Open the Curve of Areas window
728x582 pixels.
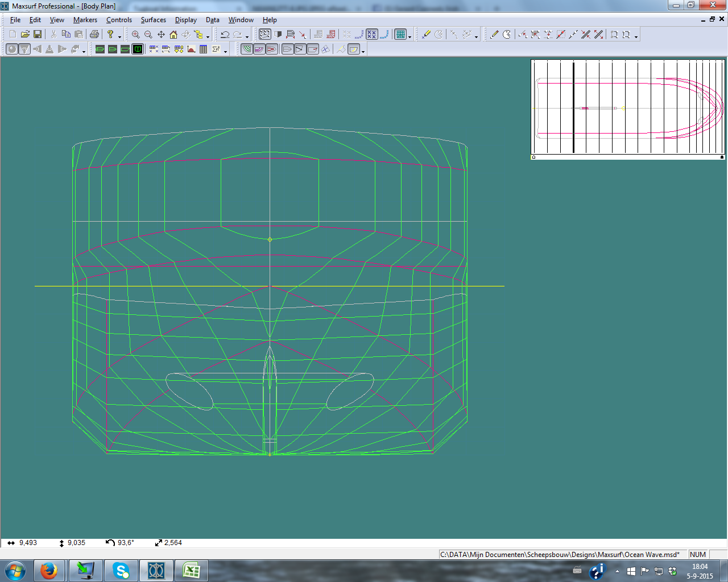(x=191, y=49)
